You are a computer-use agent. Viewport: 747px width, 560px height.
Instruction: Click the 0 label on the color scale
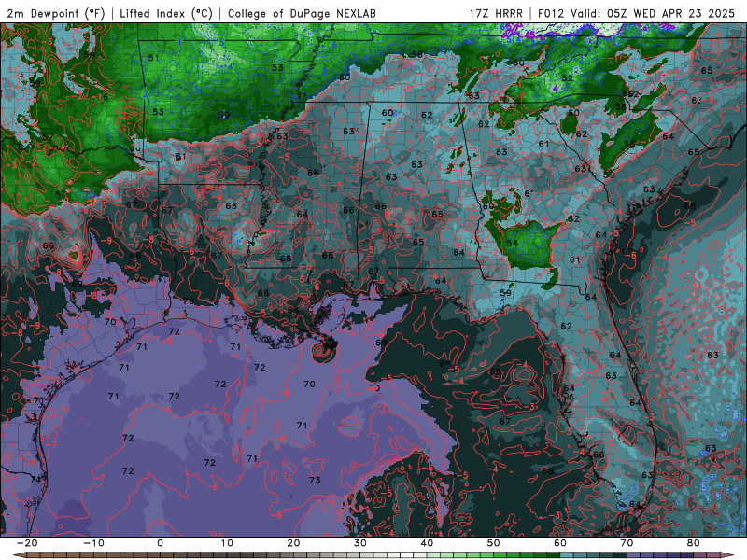pos(160,543)
